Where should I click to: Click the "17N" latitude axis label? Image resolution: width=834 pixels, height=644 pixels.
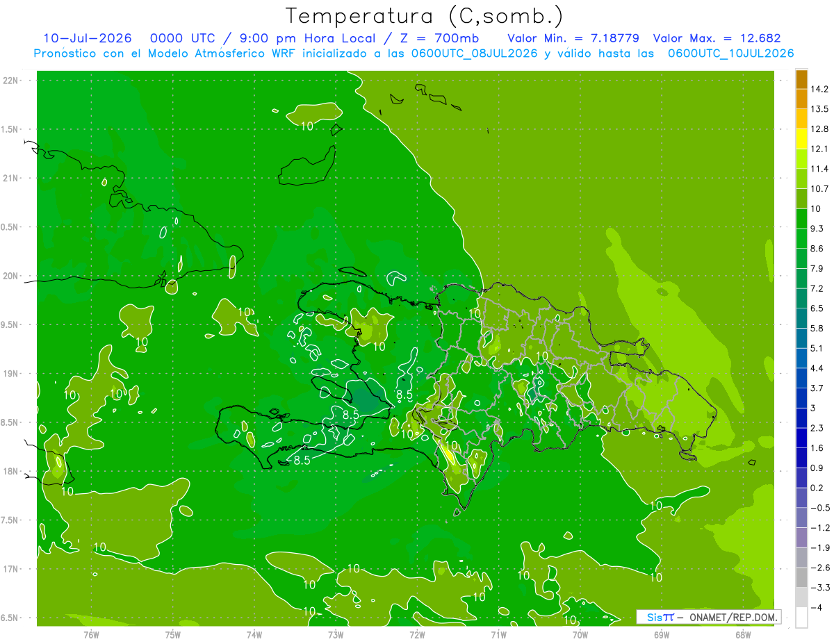click(x=11, y=569)
